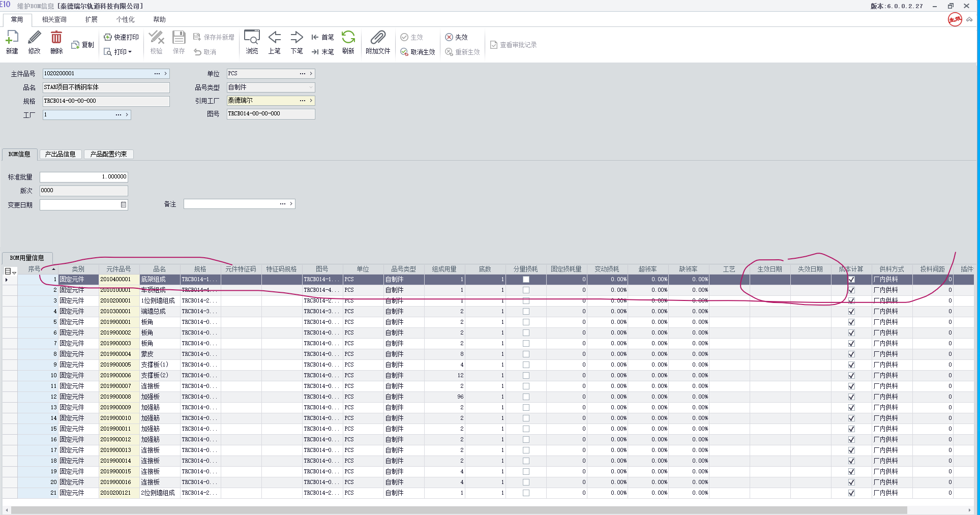
Task: Open calendar picker for 变更日期
Action: [x=124, y=205]
